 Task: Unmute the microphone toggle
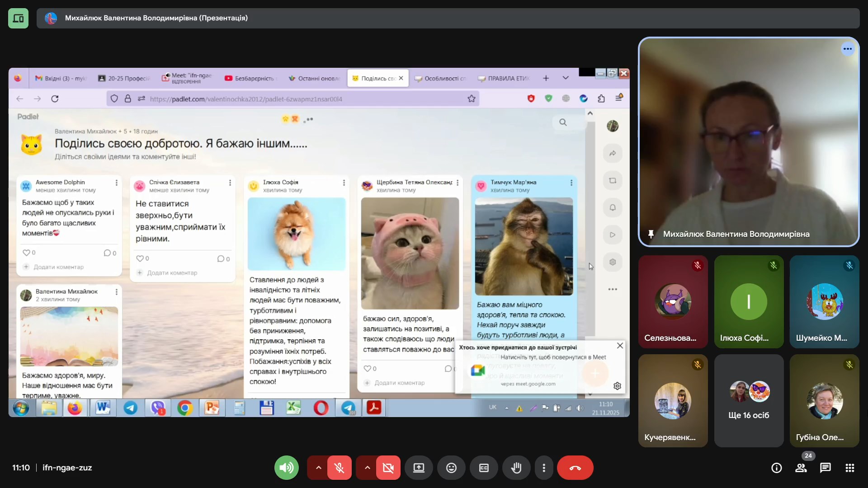coord(339,468)
